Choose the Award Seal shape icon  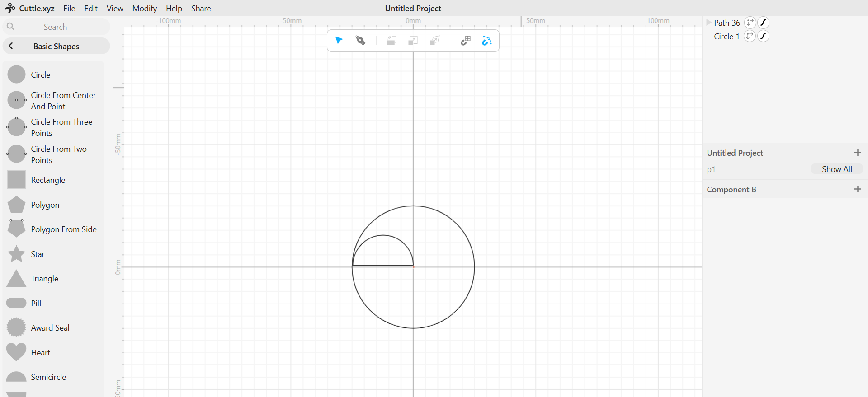pyautogui.click(x=17, y=327)
